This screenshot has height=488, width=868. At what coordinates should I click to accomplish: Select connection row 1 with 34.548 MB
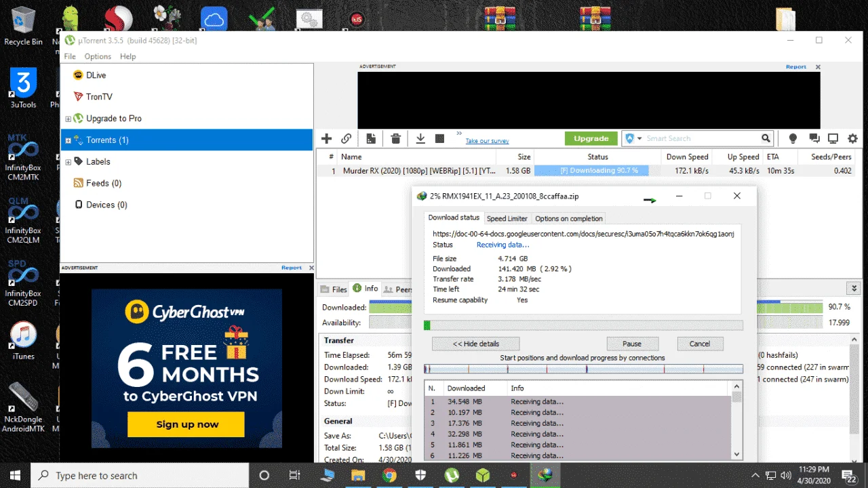pyautogui.click(x=577, y=402)
